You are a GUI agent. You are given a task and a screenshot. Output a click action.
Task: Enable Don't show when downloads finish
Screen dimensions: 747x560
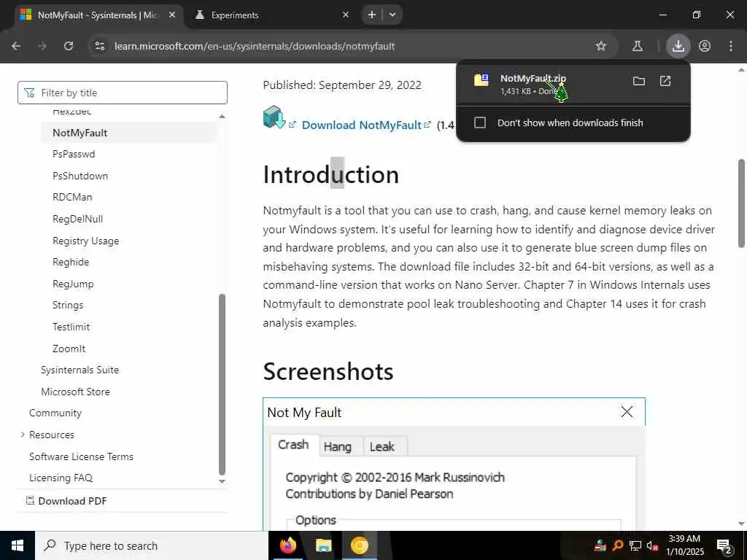tap(480, 122)
